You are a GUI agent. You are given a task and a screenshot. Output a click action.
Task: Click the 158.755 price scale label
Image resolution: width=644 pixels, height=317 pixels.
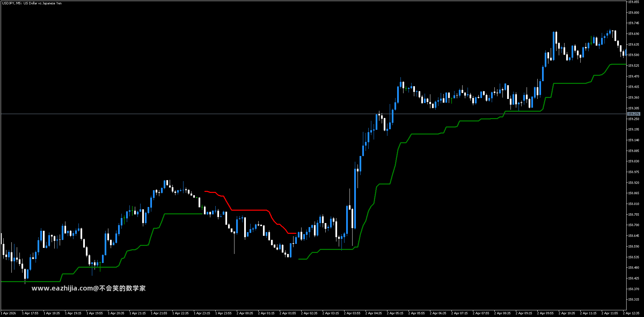pos(634,215)
